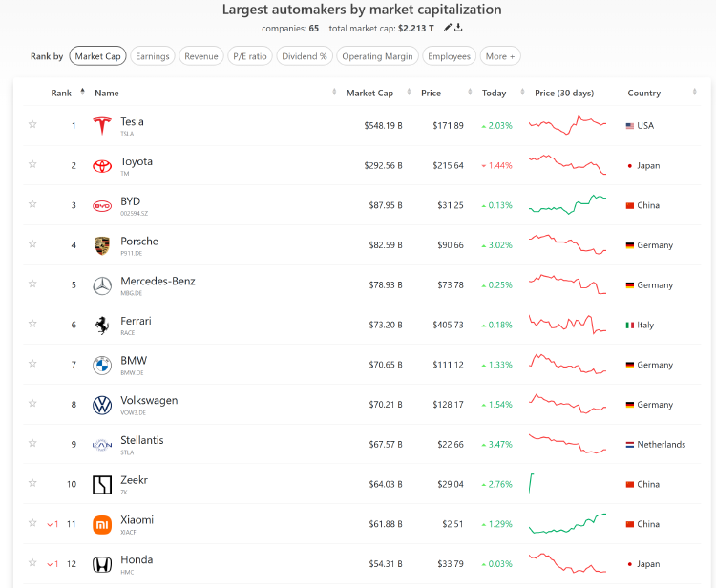Click the Porsche crest logo

pos(102,245)
